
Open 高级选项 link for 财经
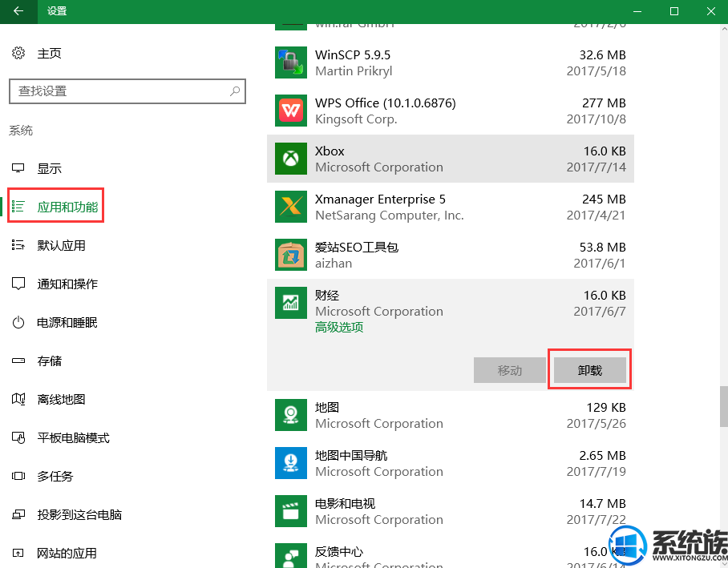(x=339, y=327)
